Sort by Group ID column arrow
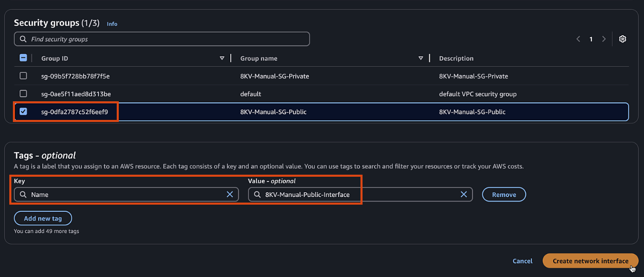The image size is (644, 277). 222,58
